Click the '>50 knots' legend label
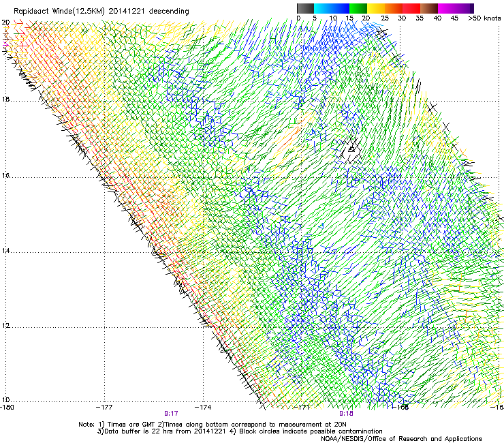This screenshot has width=504, height=443. coord(484,18)
